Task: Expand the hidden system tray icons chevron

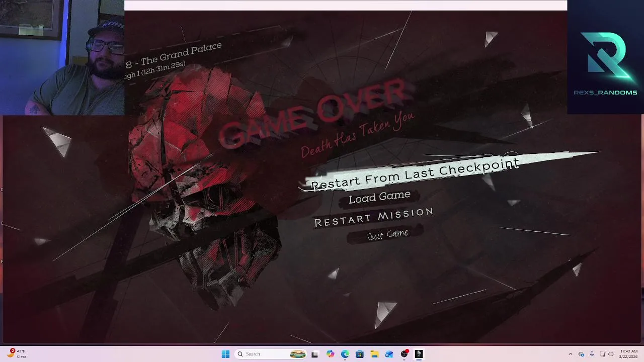Action: 570,354
